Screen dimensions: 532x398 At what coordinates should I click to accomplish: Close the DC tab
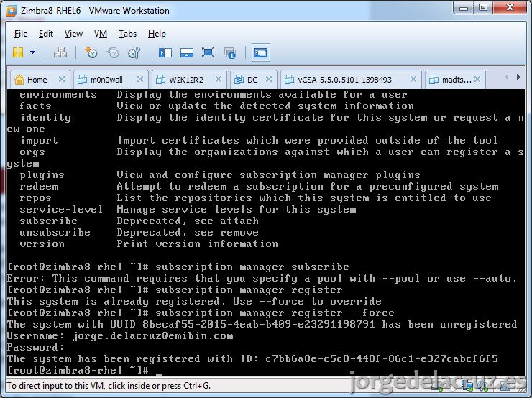[269, 79]
